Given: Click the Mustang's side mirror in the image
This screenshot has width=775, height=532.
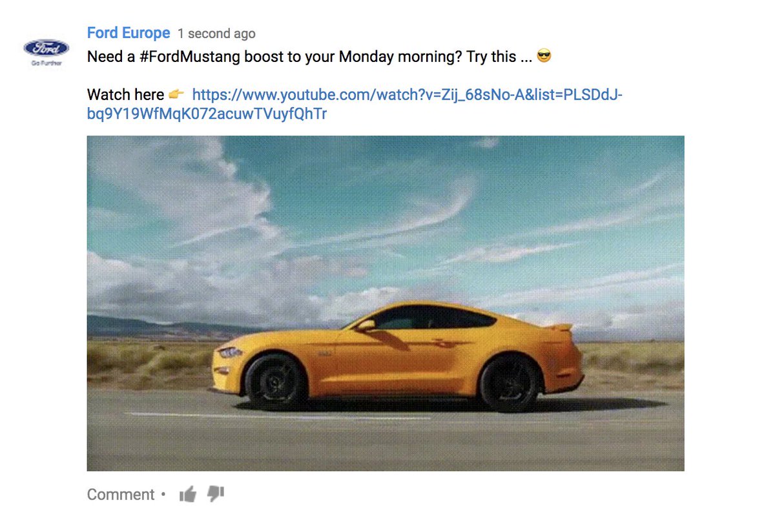Looking at the screenshot, I should (x=365, y=325).
